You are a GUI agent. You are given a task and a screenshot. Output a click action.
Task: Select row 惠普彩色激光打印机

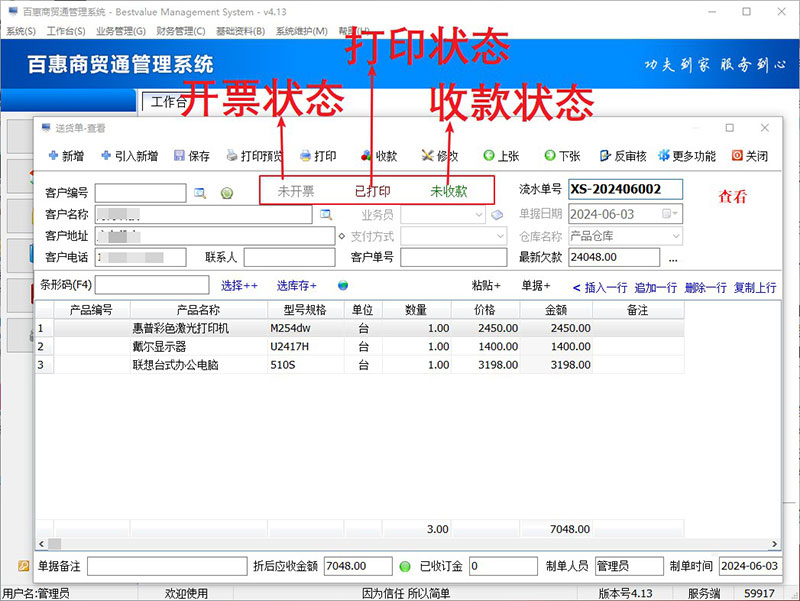pos(360,328)
